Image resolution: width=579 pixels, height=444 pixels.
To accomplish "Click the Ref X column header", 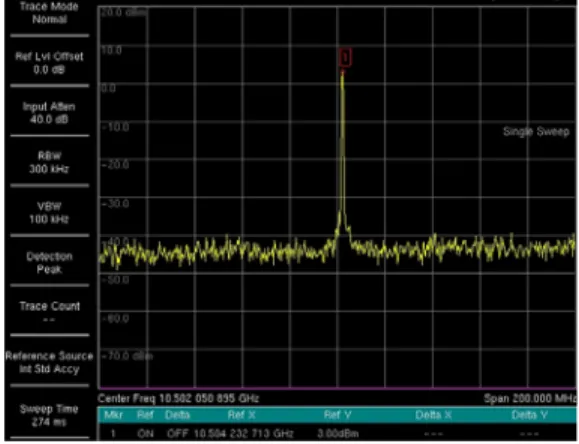I will (x=241, y=415).
